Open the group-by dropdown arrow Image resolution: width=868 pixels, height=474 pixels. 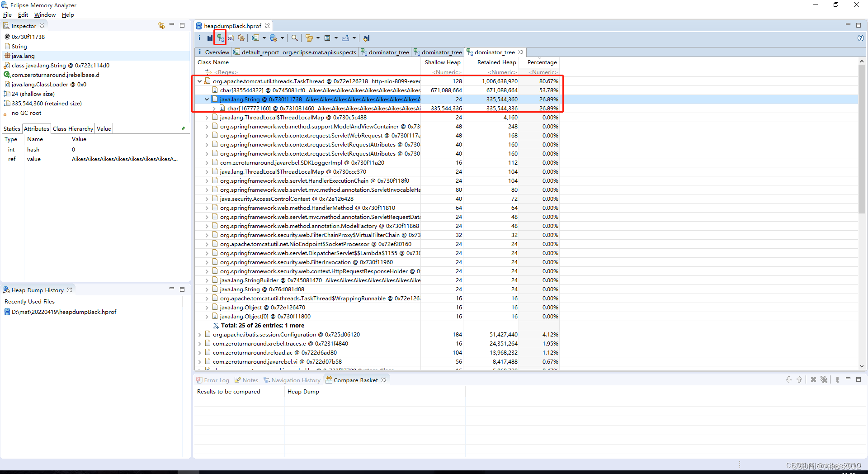318,38
